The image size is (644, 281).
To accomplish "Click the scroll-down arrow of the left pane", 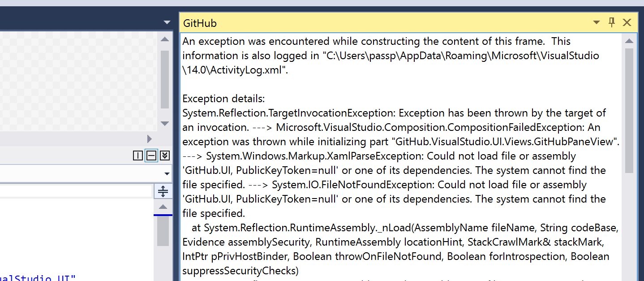I will [x=165, y=124].
